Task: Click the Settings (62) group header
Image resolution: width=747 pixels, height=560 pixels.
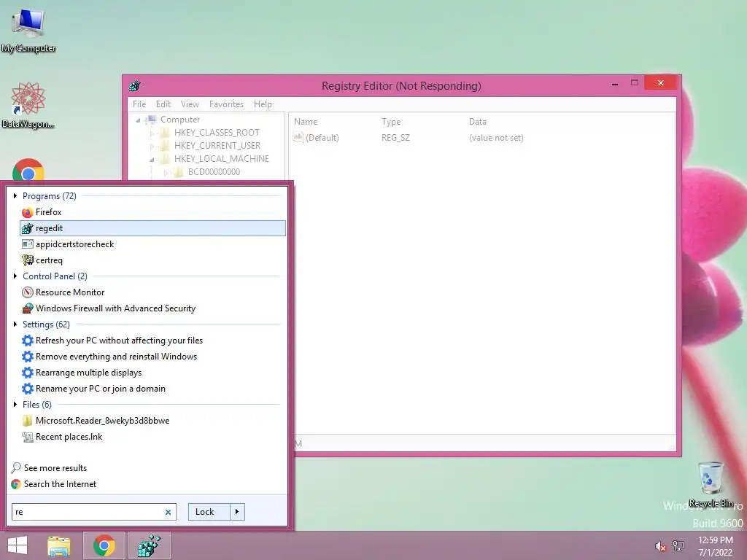Action: tap(46, 324)
